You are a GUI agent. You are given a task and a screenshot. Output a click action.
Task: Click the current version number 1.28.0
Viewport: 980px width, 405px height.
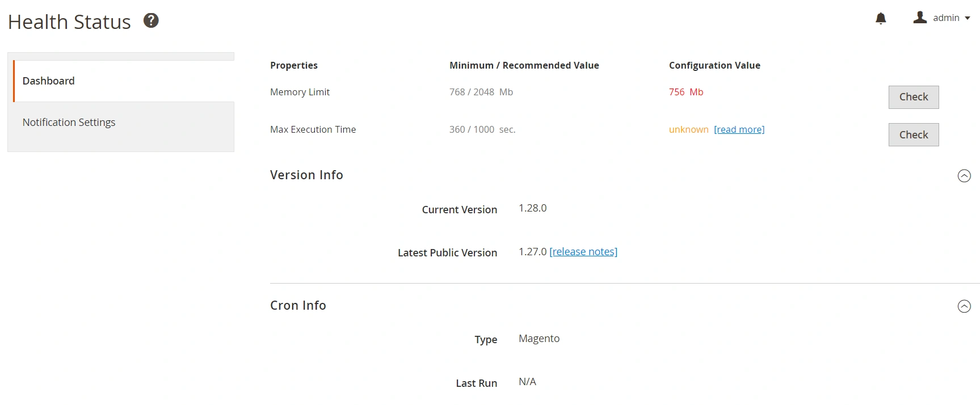[532, 208]
